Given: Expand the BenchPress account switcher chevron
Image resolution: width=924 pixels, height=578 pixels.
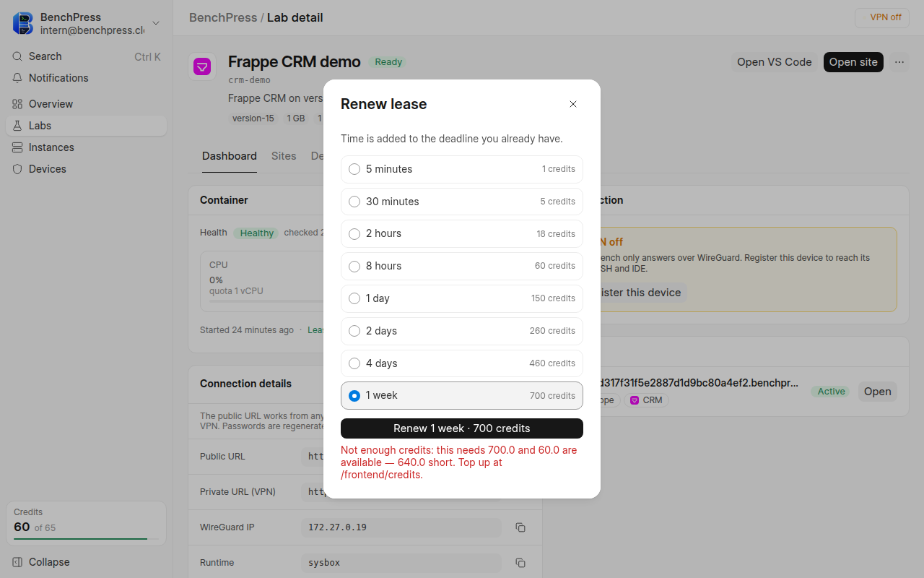Looking at the screenshot, I should click(156, 23).
